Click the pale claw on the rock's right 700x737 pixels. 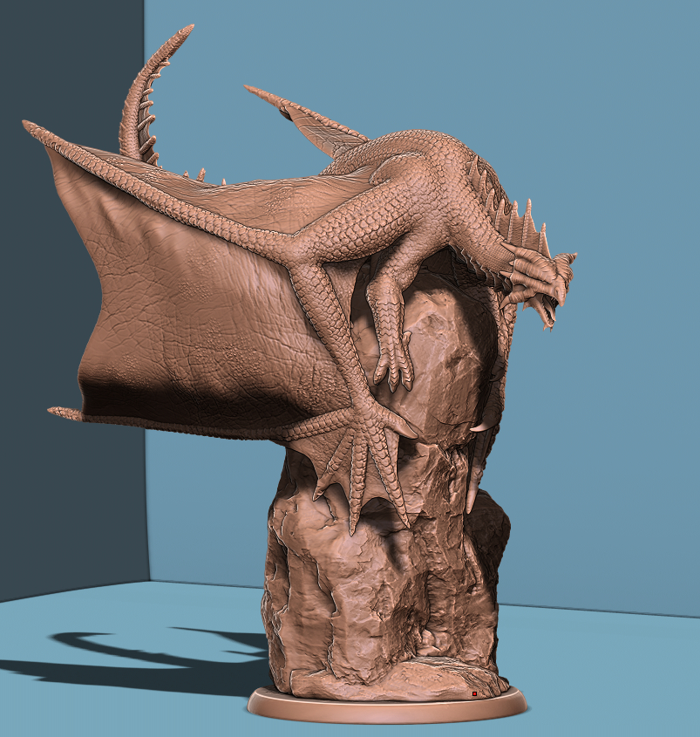point(479,427)
